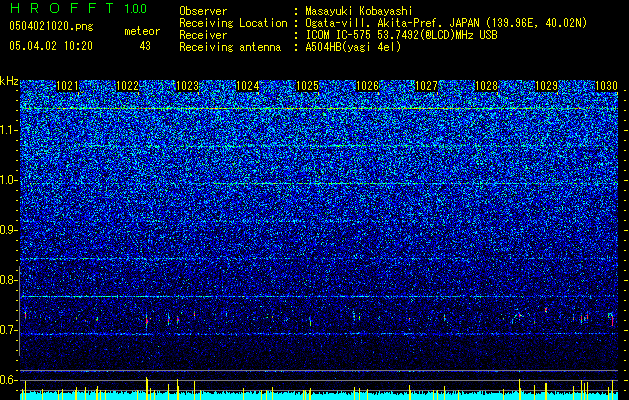
Task: Click the time marker 1023
Action: 187,86
